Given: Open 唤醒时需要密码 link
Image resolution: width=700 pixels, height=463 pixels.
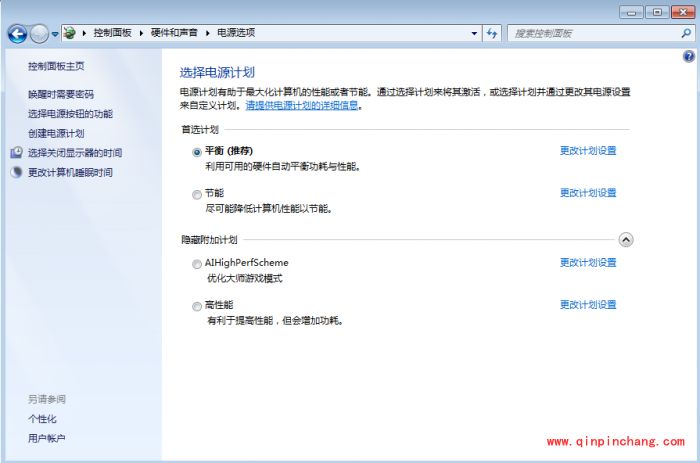Looking at the screenshot, I should 61,94.
